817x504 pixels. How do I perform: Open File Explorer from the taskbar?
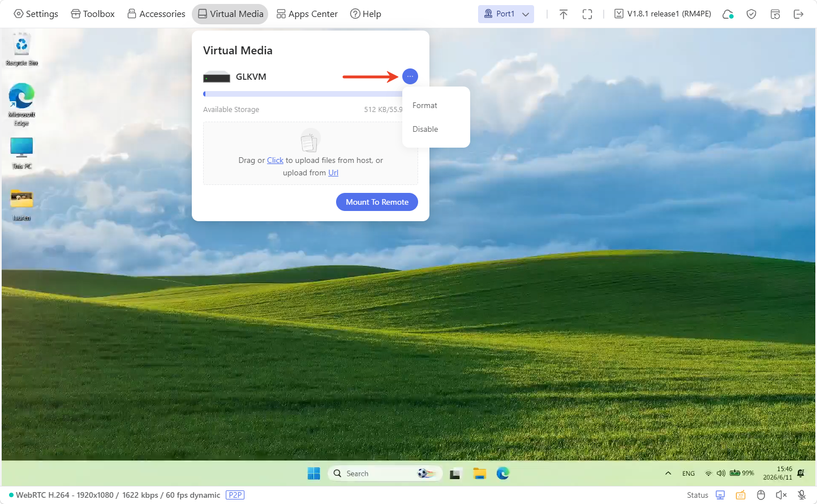click(480, 473)
